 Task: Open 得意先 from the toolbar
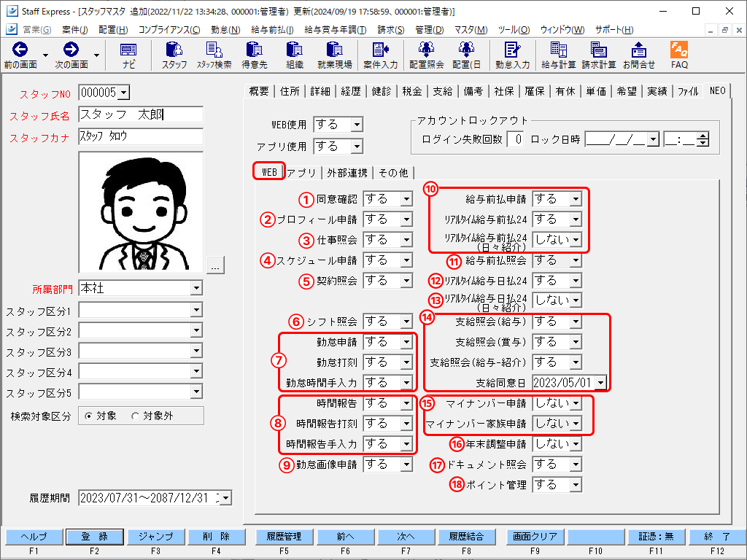254,55
